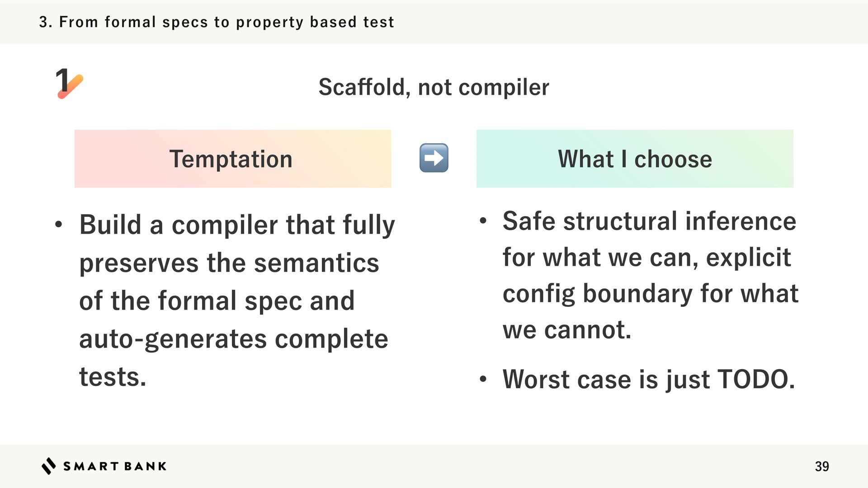Click the page number 39
The image size is (868, 488).
(821, 466)
